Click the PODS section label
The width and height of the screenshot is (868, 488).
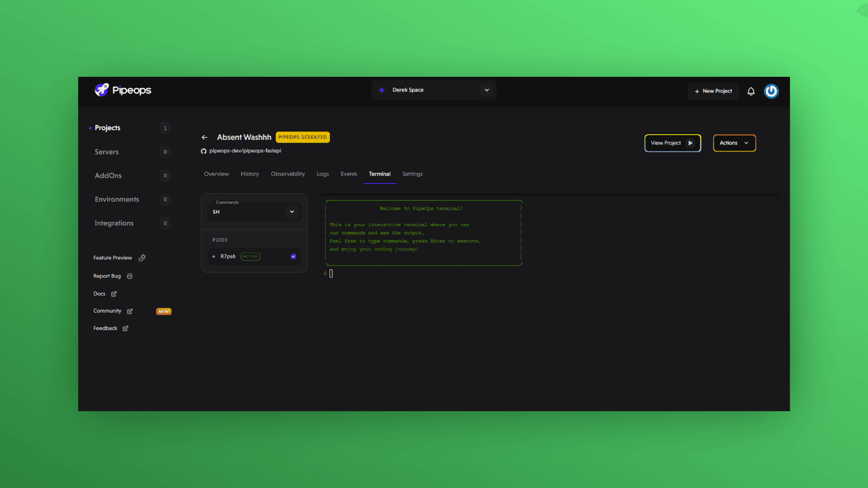point(220,240)
